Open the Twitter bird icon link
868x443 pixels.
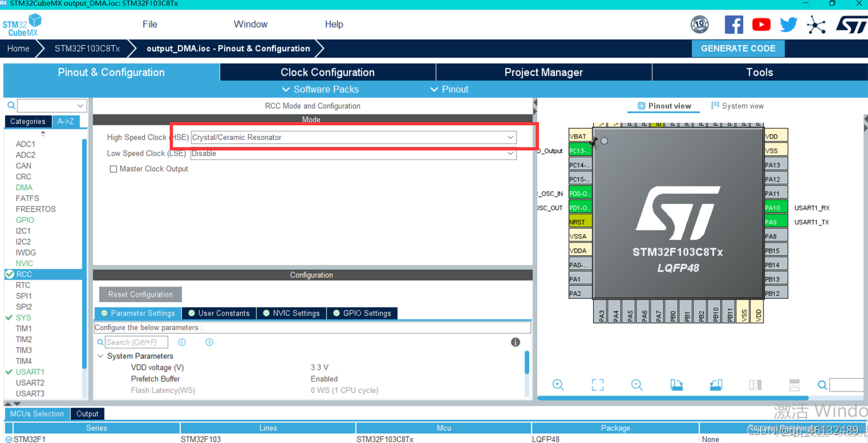788,24
